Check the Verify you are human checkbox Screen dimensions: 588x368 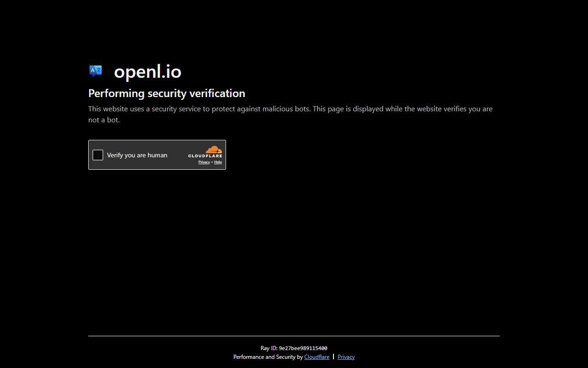point(98,155)
